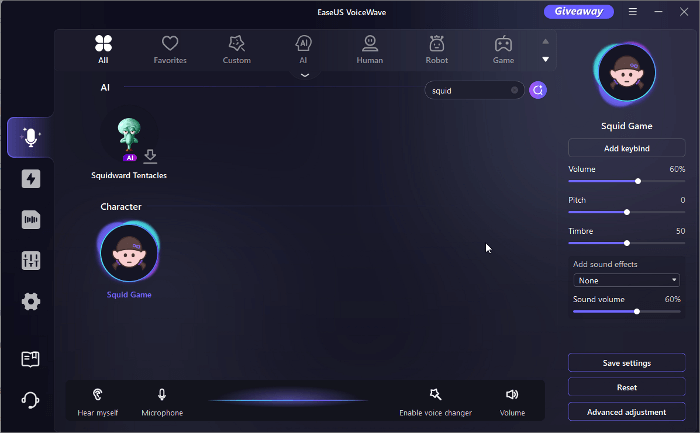Open the tutorial book sidebar icon
700x433 pixels.
point(30,359)
